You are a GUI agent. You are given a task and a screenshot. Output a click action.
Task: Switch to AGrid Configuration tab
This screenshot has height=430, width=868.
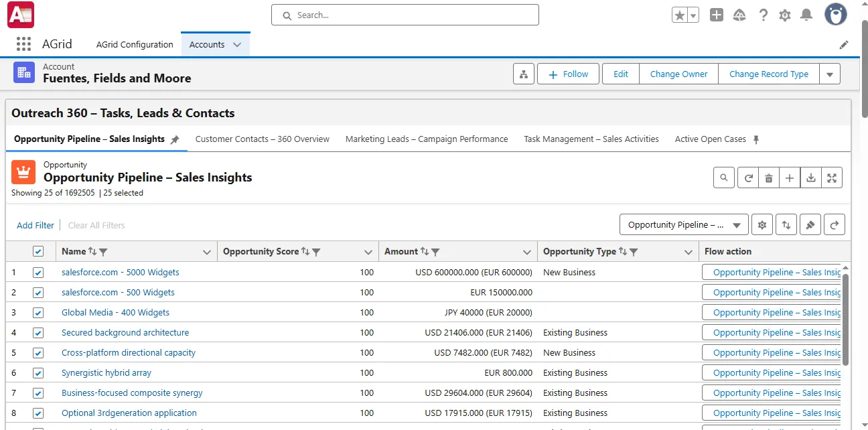[135, 45]
